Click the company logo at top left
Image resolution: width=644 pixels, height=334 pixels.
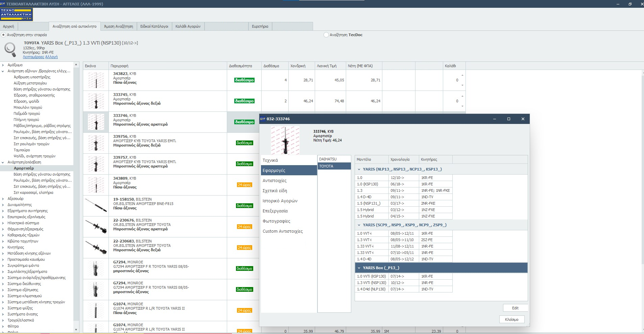(16, 15)
